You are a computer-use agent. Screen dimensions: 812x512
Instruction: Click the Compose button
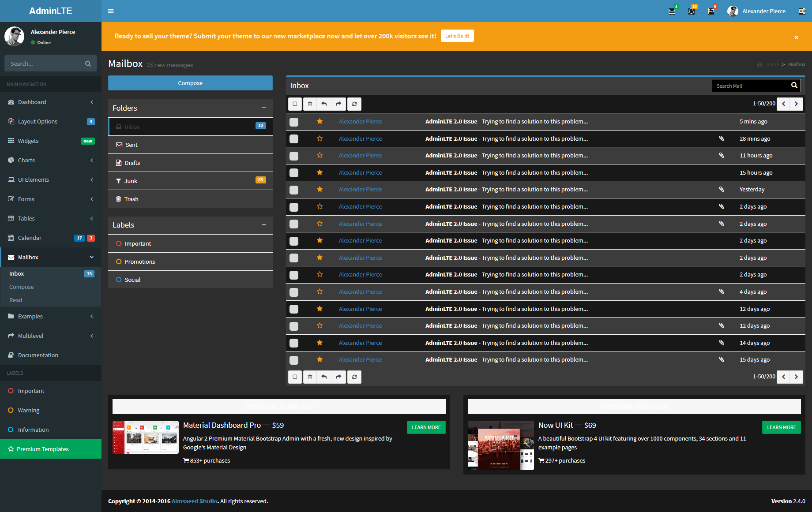tap(190, 83)
